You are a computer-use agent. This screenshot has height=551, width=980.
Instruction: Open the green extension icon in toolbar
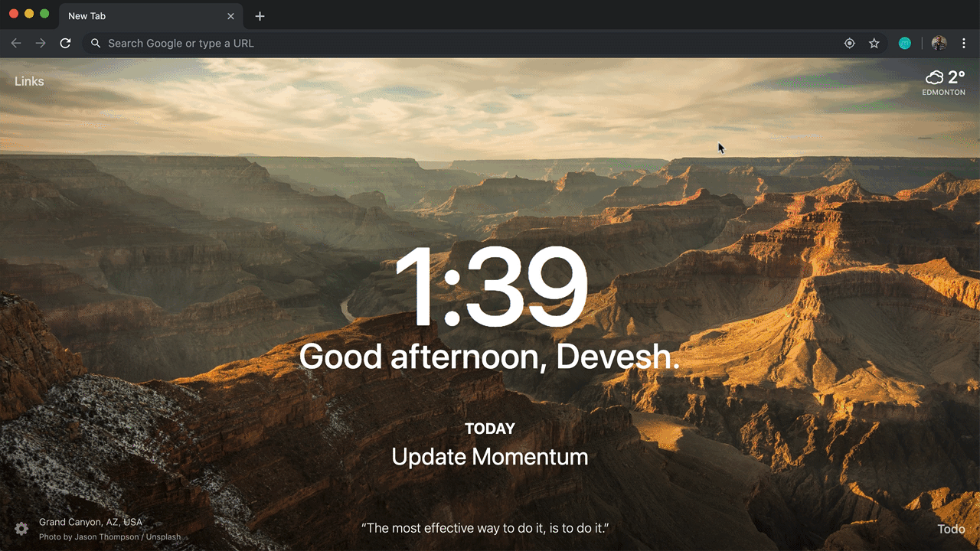click(905, 44)
